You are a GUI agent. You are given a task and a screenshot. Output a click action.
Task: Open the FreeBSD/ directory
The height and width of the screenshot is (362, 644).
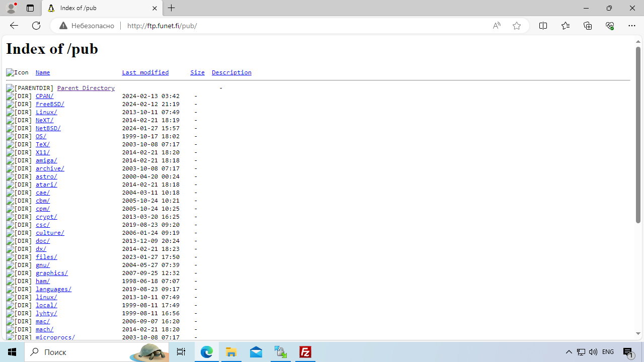pyautogui.click(x=50, y=104)
